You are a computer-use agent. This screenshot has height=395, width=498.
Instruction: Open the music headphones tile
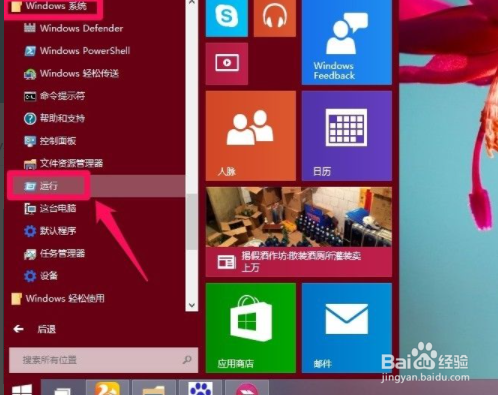coord(275,18)
